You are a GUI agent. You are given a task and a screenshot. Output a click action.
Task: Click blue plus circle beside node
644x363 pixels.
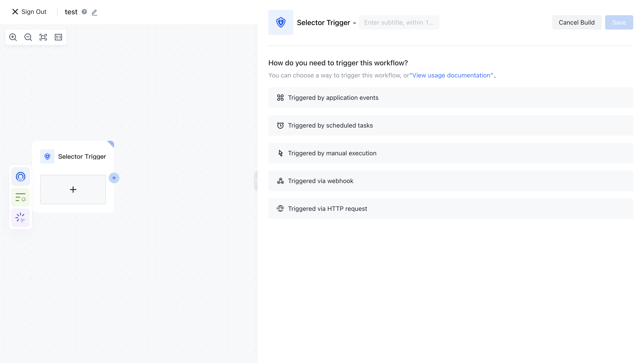pos(114,178)
